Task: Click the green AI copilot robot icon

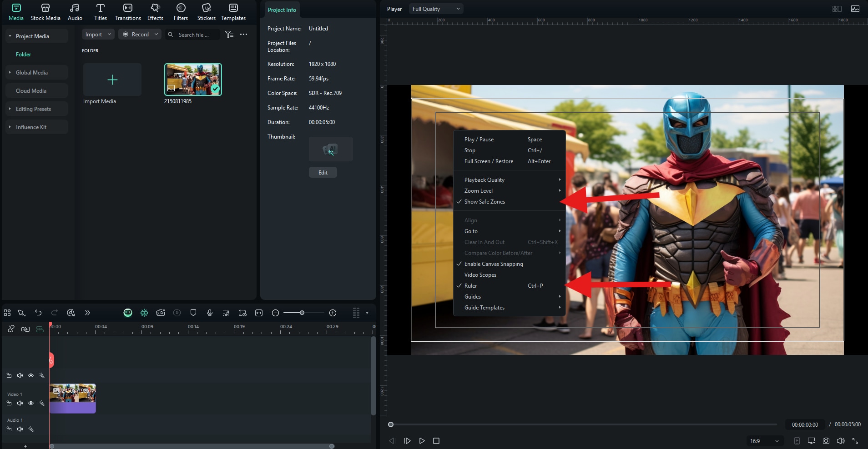Action: tap(128, 313)
